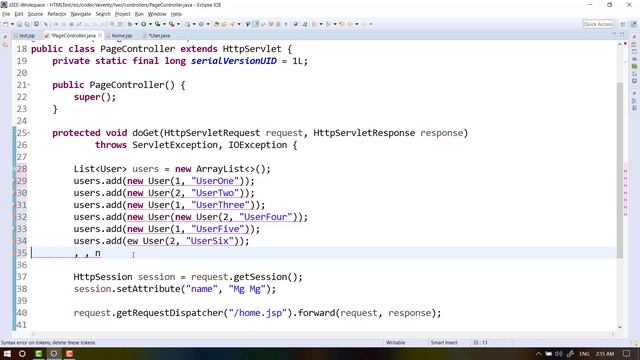Click the Smart Insert status bar entry

pyautogui.click(x=444, y=342)
